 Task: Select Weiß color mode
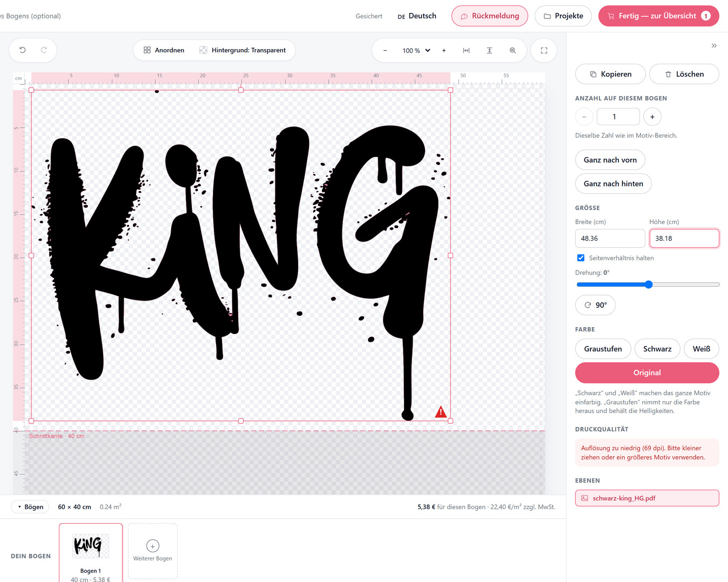coord(702,349)
